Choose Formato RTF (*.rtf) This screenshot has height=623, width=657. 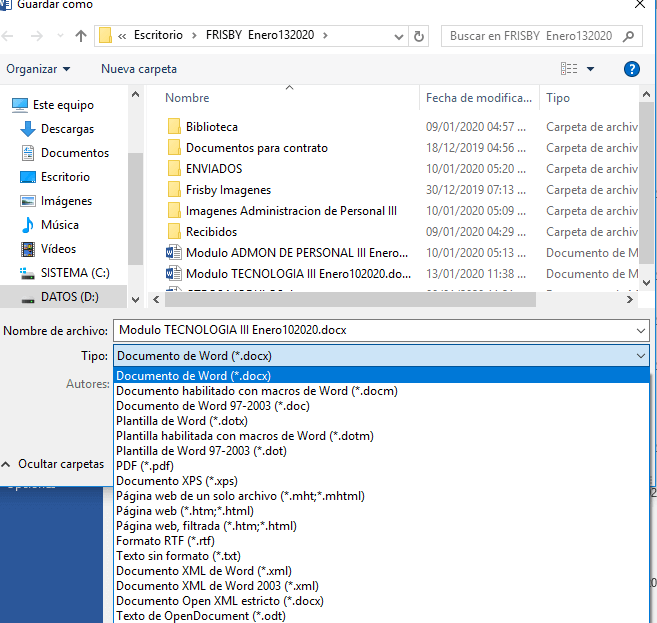coord(381,541)
